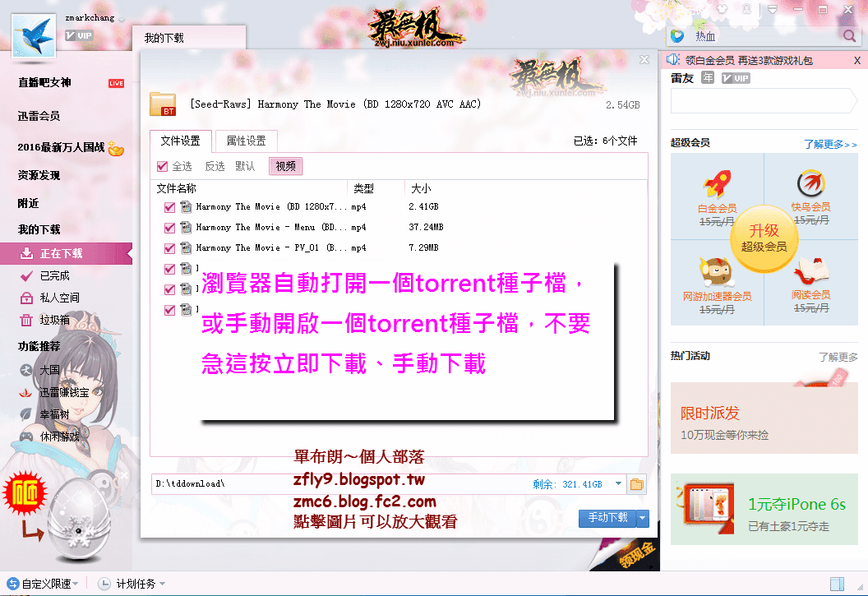Open the 领白金会员 game gift banner link
Screen dimensions: 868x596
click(749, 60)
